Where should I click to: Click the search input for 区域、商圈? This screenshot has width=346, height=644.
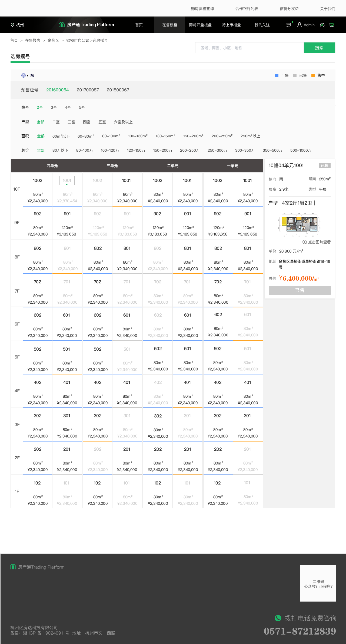(249, 48)
